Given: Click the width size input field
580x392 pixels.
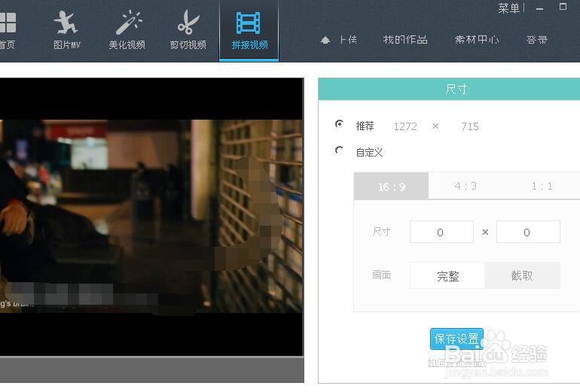Looking at the screenshot, I should tap(441, 232).
